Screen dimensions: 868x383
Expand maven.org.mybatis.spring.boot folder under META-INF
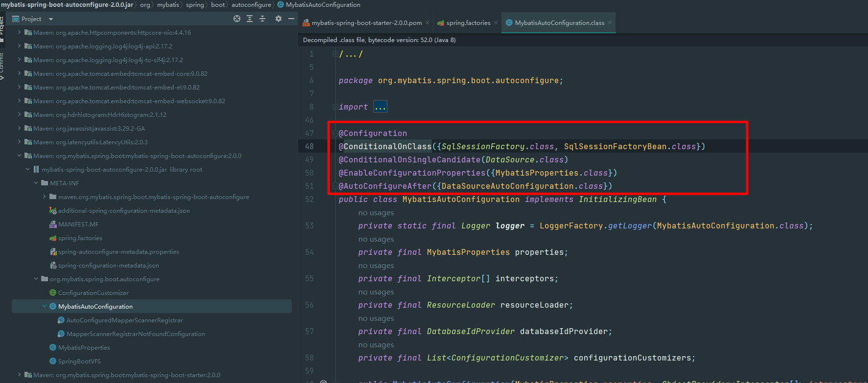coord(44,197)
